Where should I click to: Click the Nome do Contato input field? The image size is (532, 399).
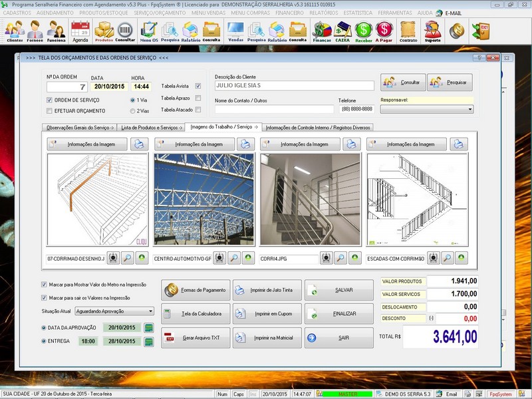pos(273,109)
